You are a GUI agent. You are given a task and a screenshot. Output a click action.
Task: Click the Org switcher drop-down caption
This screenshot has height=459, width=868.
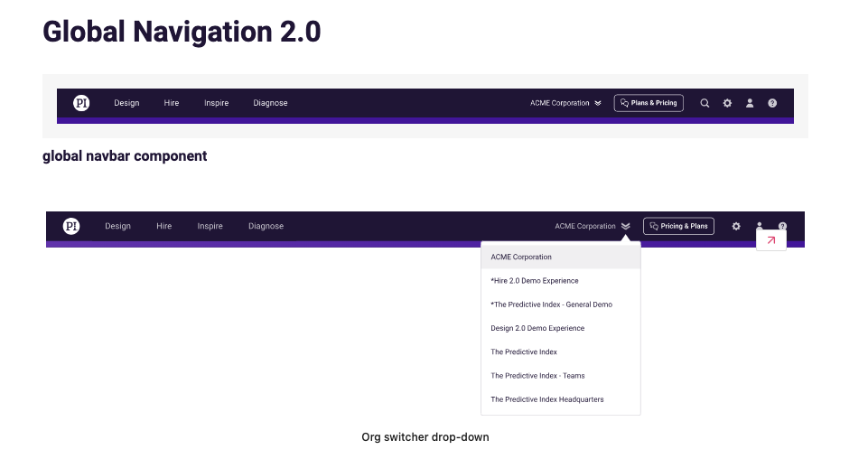click(425, 437)
